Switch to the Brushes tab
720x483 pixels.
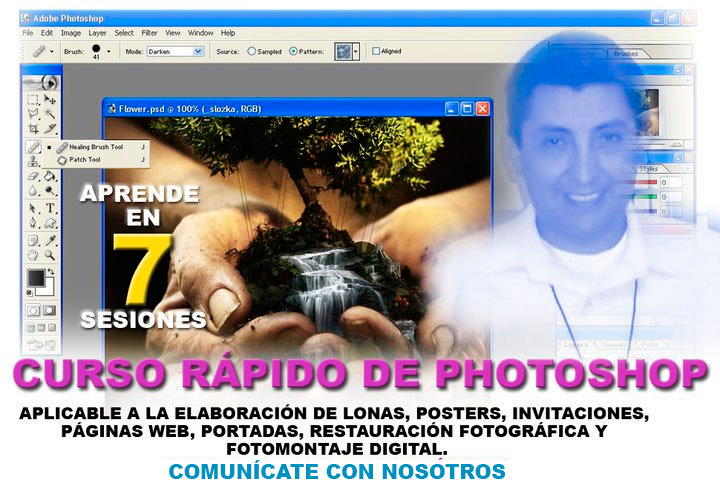[x=626, y=53]
